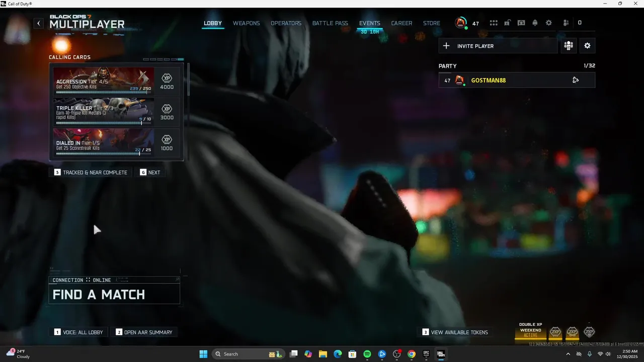644x362 pixels.
Task: Open the friends social icon in header
Action: point(566,23)
